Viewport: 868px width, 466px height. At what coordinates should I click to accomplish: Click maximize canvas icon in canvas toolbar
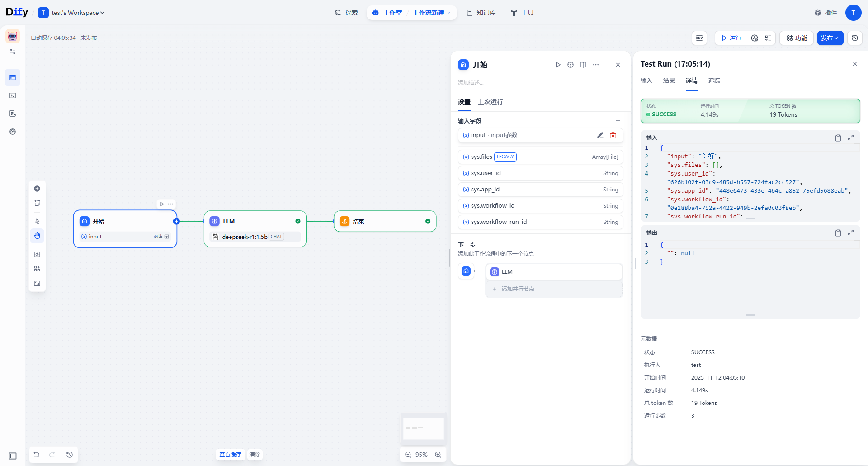click(x=37, y=283)
